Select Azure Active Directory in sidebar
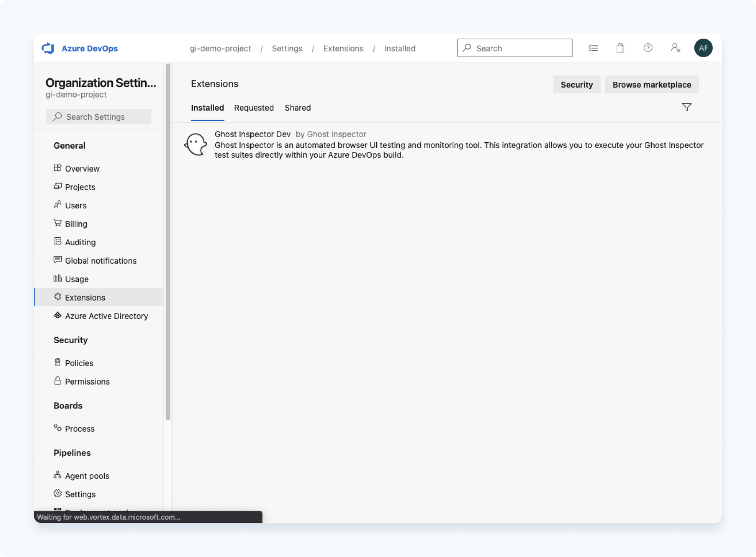 (x=106, y=316)
